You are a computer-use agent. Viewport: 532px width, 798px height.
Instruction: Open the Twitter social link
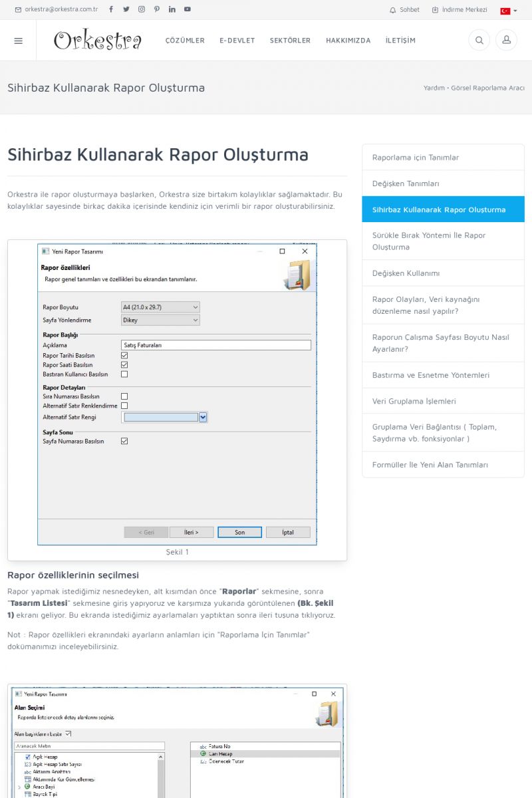tap(126, 9)
